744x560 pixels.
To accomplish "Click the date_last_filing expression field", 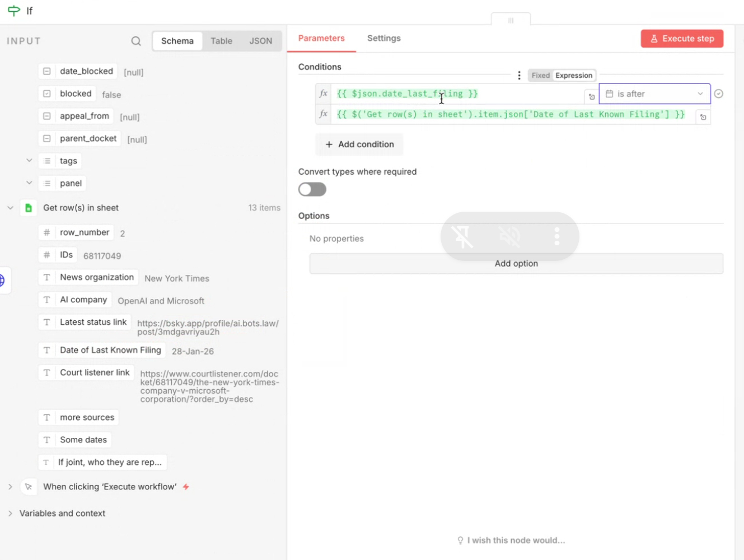I will pos(456,94).
